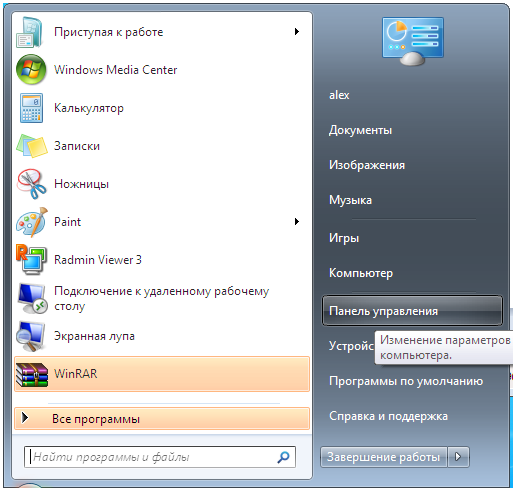
Task: Click the Завершение работы button
Action: pos(384,457)
